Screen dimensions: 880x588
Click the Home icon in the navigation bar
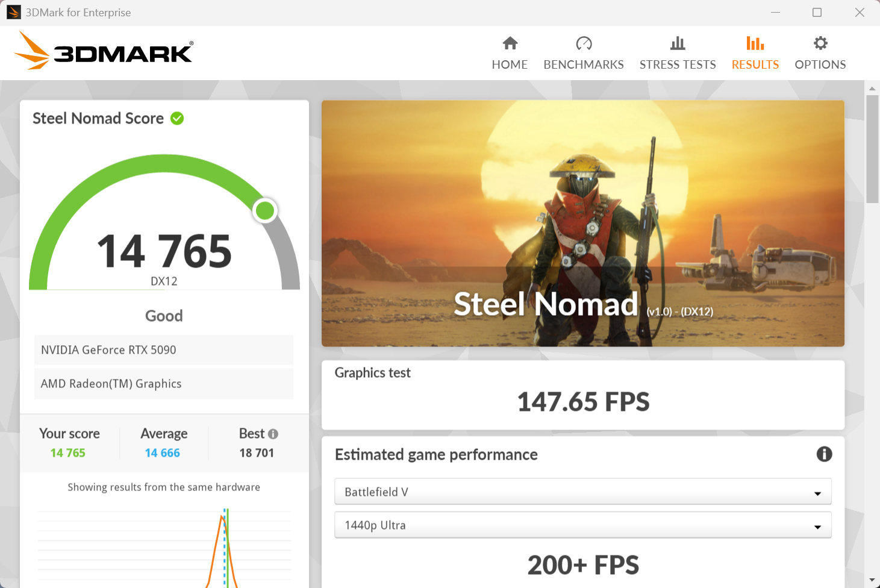pos(510,43)
